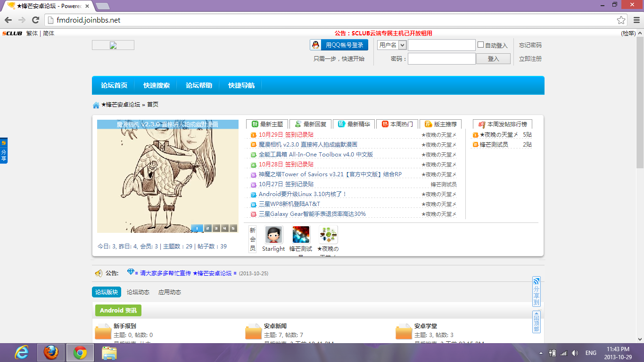The height and width of the screenshot is (362, 644).
Task: Click the Starlight member avatar
Action: (x=273, y=234)
